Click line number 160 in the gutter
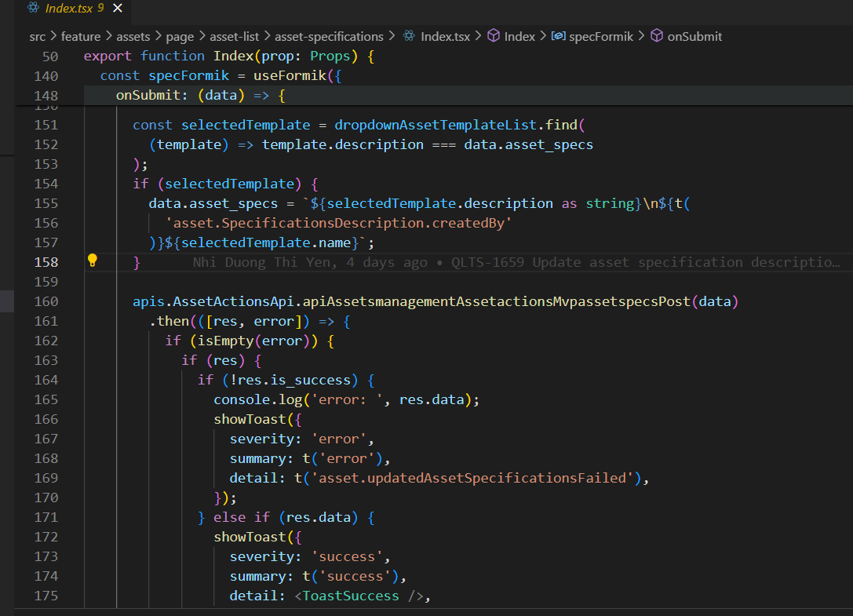 46,301
